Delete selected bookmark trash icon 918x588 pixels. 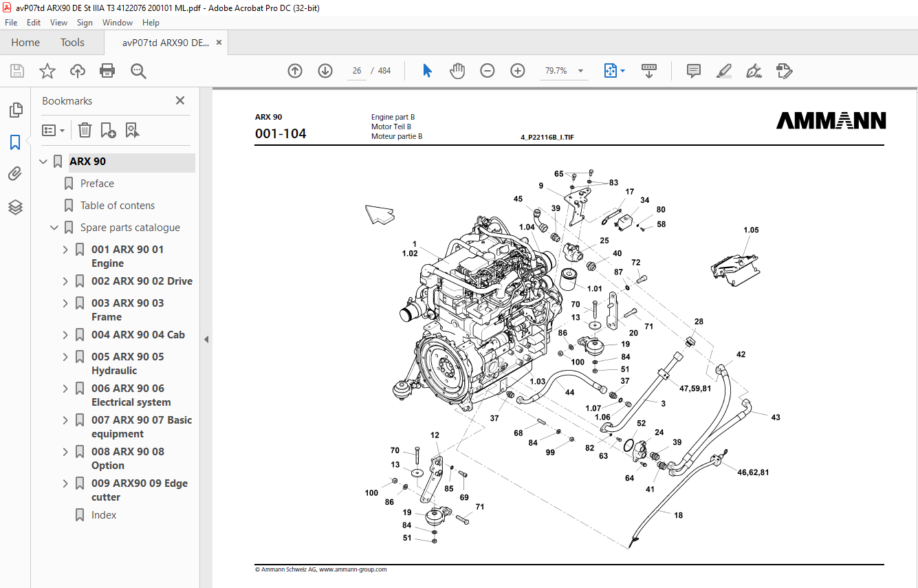point(85,130)
